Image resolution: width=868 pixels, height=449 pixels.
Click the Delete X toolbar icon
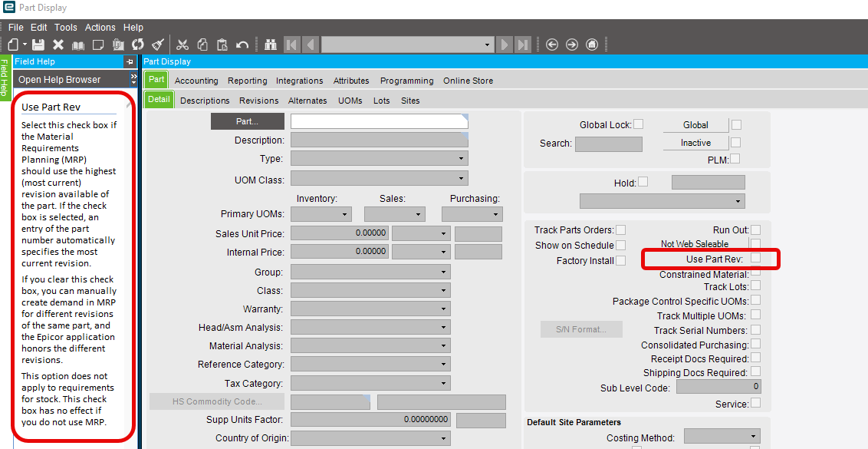pos(58,45)
